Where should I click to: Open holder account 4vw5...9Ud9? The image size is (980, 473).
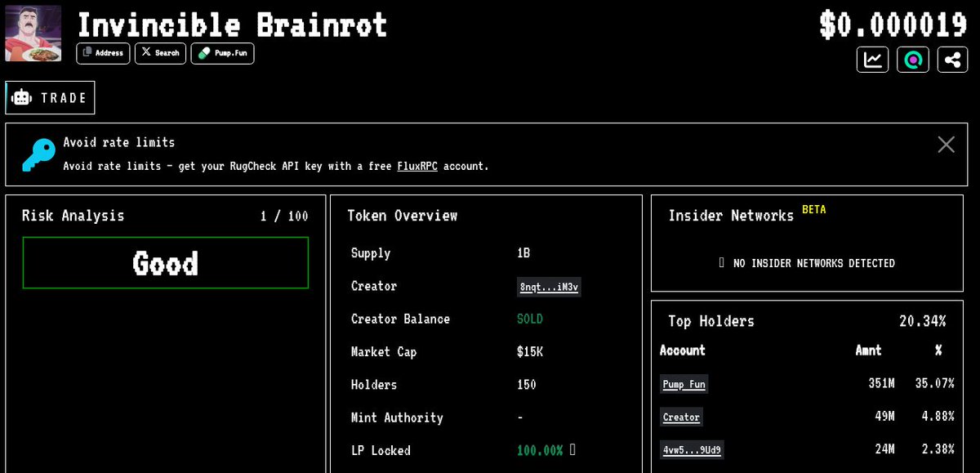point(692,449)
